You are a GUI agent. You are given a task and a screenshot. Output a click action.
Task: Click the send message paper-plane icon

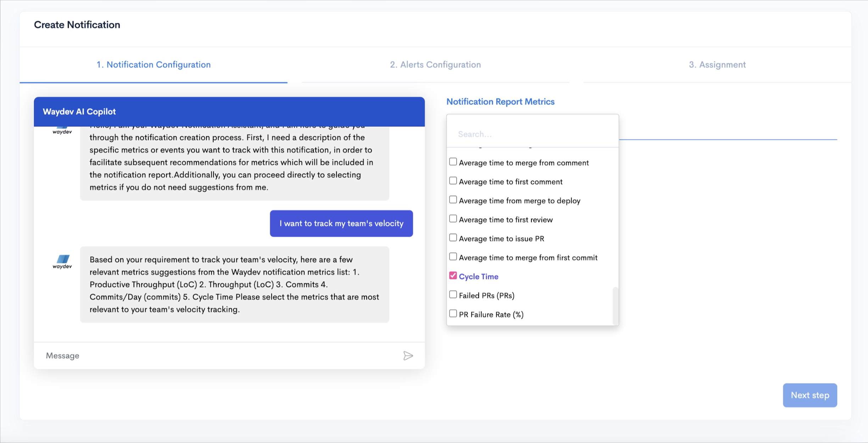[408, 356]
